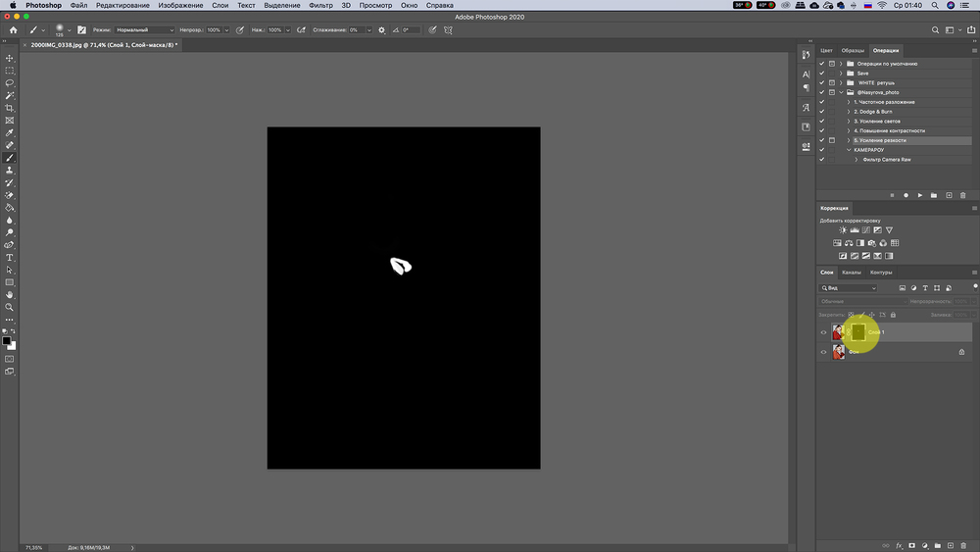This screenshot has height=552, width=980.
Task: Open the Фильтр menu
Action: coord(320,6)
